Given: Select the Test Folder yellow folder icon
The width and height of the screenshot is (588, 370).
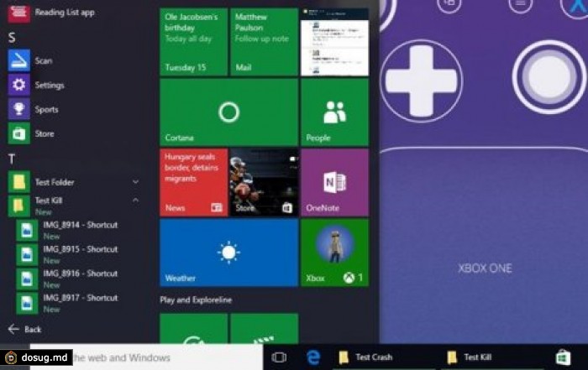Looking at the screenshot, I should click(x=18, y=182).
